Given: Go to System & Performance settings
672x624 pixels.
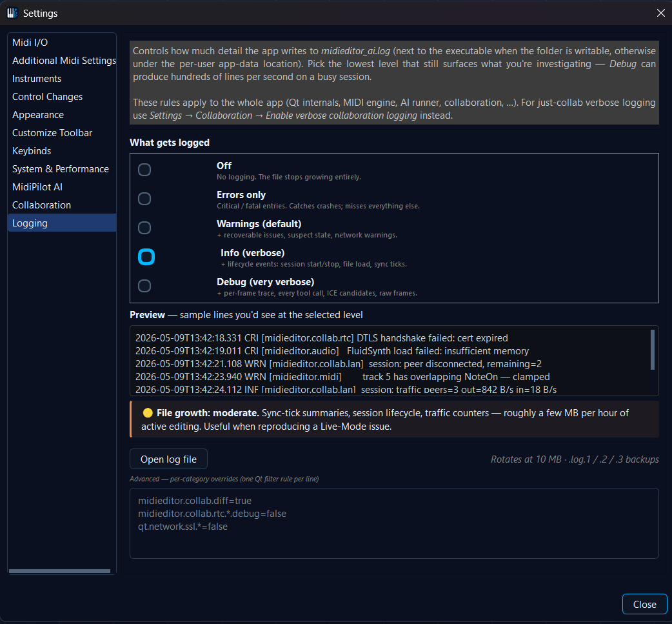Looking at the screenshot, I should click(62, 168).
